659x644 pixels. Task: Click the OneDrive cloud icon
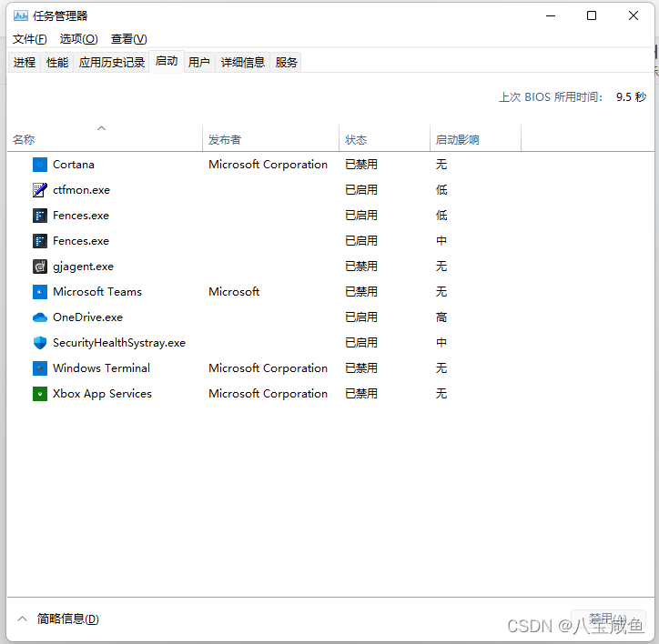point(40,317)
